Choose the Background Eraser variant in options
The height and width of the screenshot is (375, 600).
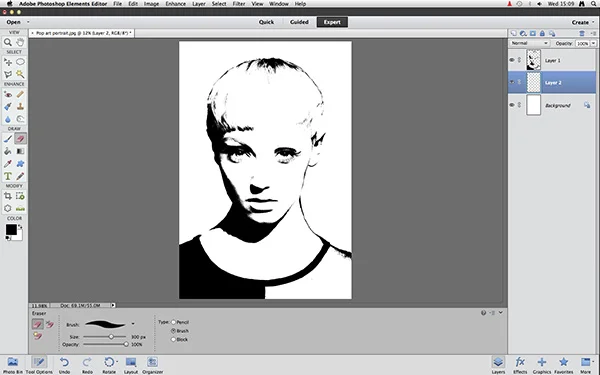click(50, 324)
